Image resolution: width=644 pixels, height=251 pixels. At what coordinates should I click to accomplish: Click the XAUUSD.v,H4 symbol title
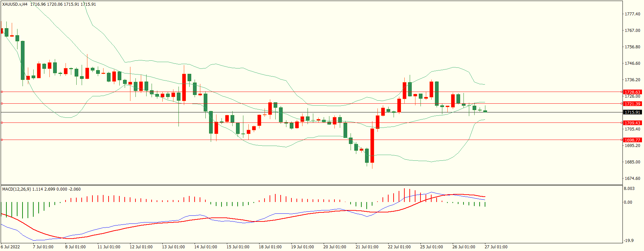coord(15,4)
